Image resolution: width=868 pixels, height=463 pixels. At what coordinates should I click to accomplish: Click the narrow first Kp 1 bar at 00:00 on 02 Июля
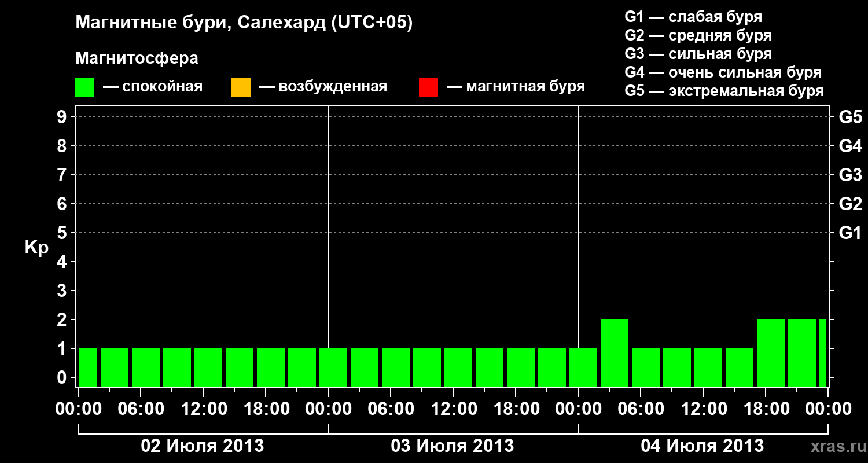pyautogui.click(x=88, y=367)
